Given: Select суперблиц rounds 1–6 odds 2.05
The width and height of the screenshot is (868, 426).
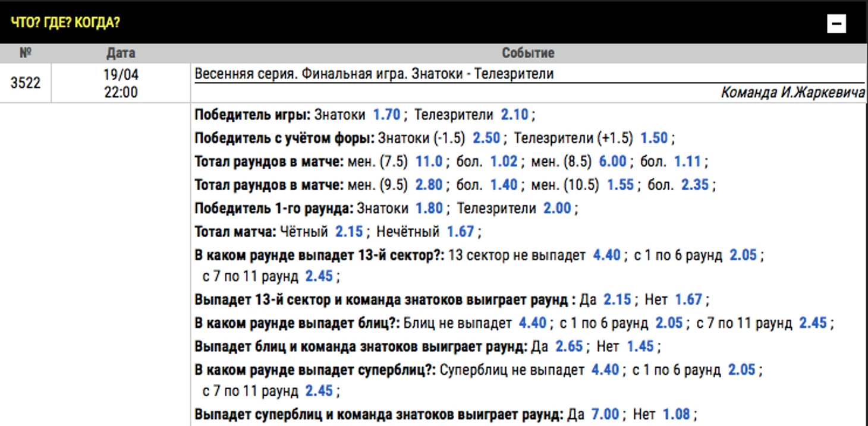Looking at the screenshot, I should [x=742, y=370].
